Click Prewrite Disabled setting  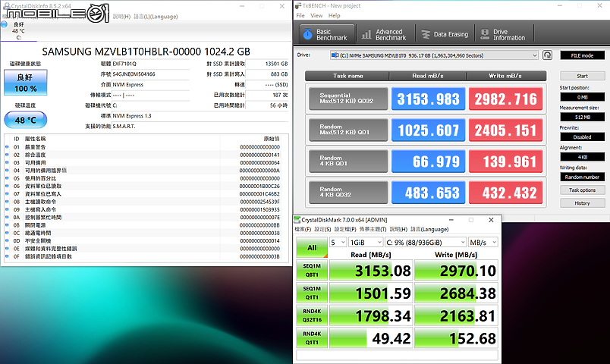pyautogui.click(x=583, y=137)
